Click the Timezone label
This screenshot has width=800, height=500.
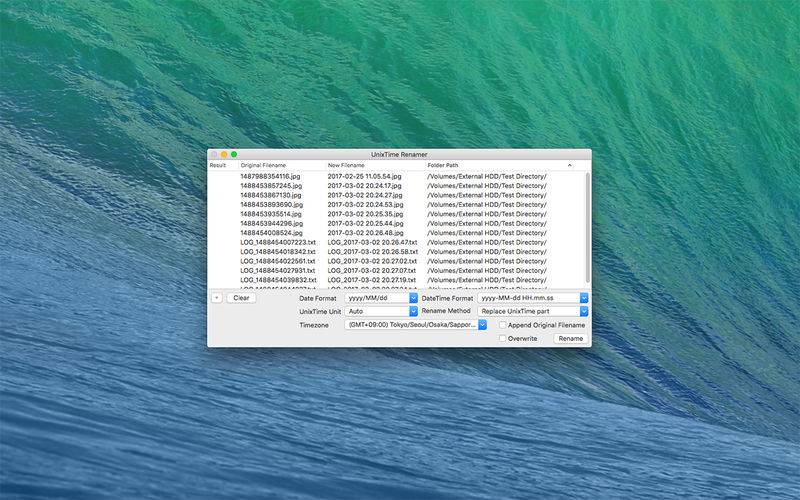tap(314, 325)
